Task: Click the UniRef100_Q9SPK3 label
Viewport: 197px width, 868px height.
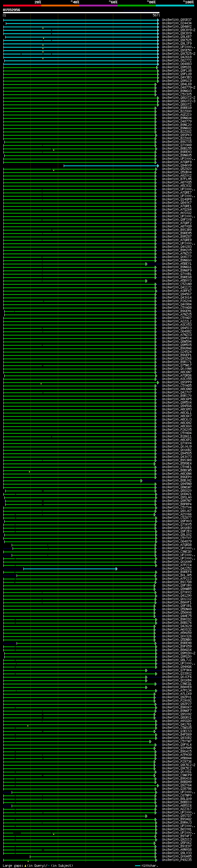Action: click(x=177, y=135)
